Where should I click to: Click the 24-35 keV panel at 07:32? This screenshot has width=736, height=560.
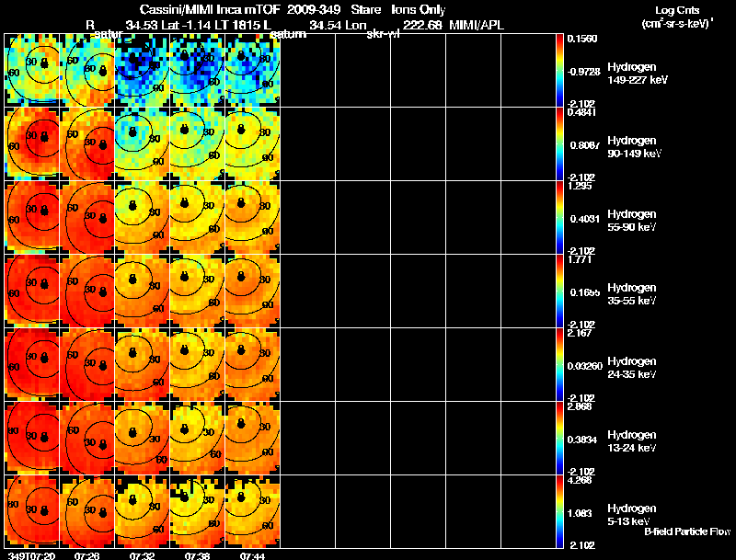143,365
